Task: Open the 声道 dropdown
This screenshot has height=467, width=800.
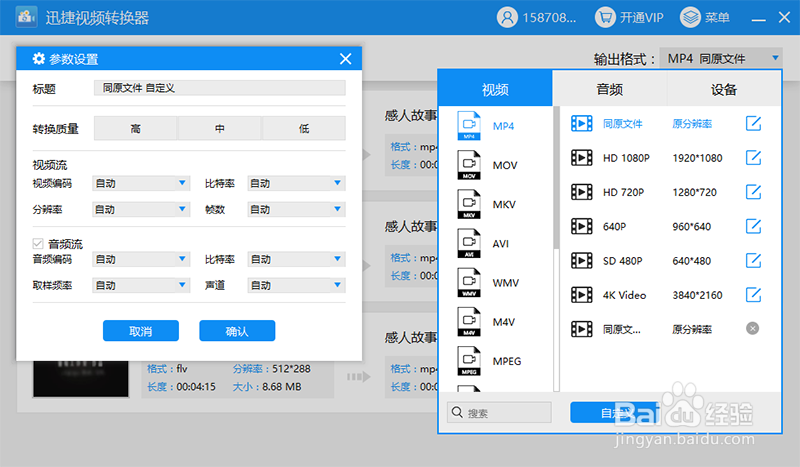Action: [296, 285]
